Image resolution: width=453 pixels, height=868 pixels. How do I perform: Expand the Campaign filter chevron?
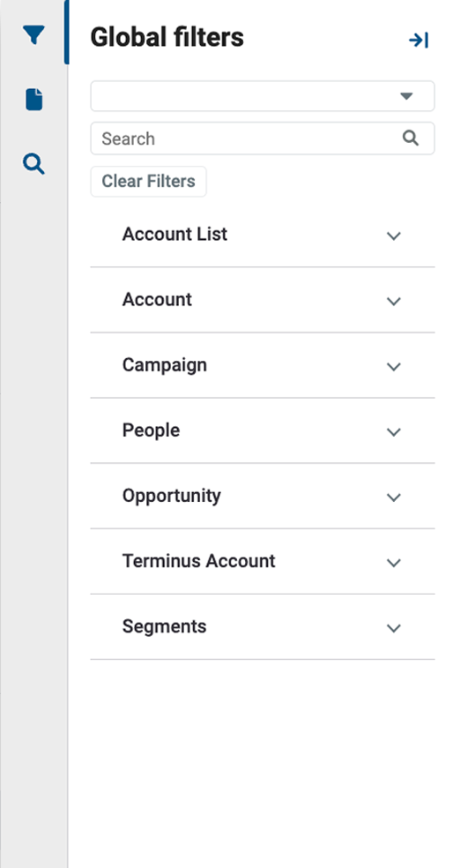(394, 366)
